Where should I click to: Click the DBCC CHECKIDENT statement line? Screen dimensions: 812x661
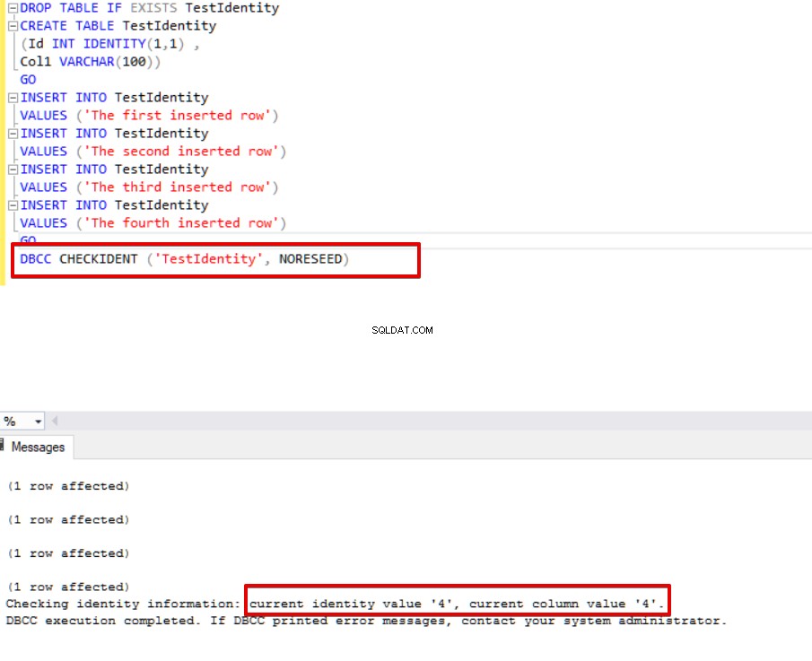184,259
